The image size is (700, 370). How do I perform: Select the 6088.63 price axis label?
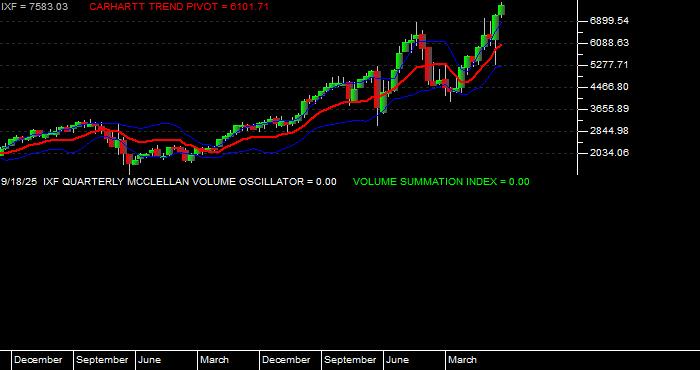(x=609, y=43)
